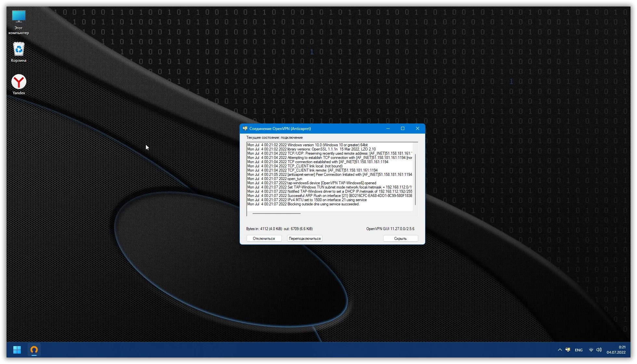
Task: Open the Yandex browser desktop icon
Action: (x=19, y=82)
